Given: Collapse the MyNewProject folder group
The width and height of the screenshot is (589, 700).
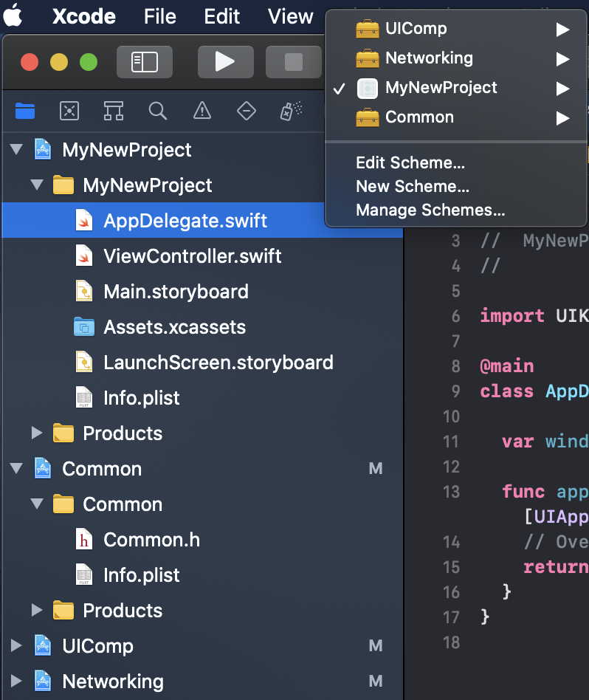Looking at the screenshot, I should 37,185.
